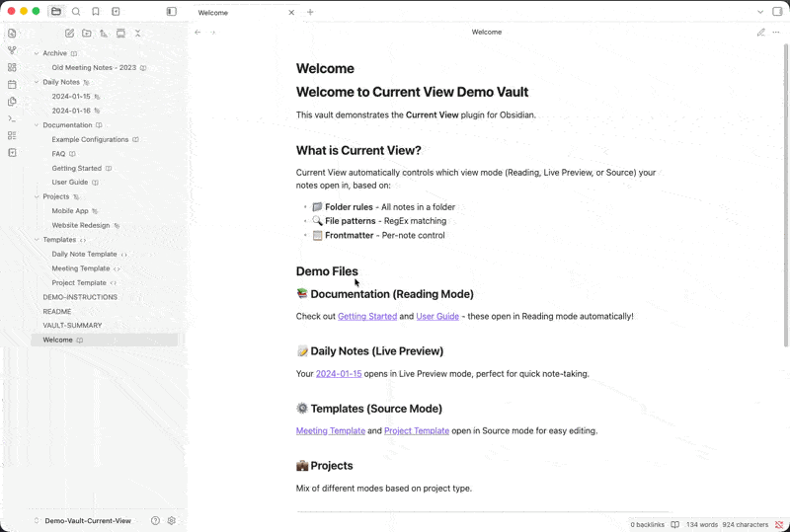Open the Search pane icon
790x532 pixels.
coord(76,12)
